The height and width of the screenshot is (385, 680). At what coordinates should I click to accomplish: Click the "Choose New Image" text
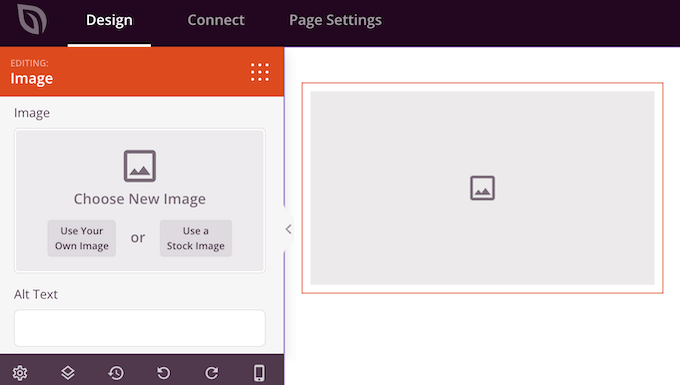click(140, 199)
